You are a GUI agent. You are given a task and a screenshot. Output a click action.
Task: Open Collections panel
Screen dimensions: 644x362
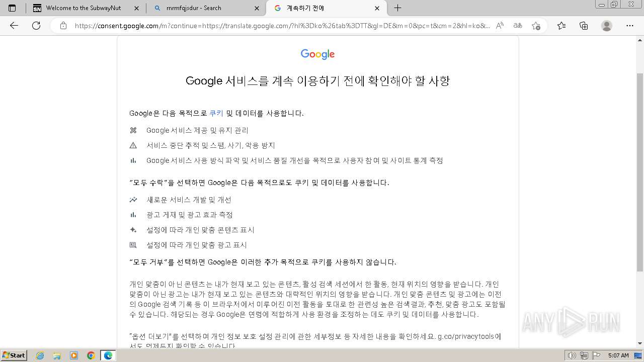click(x=584, y=26)
